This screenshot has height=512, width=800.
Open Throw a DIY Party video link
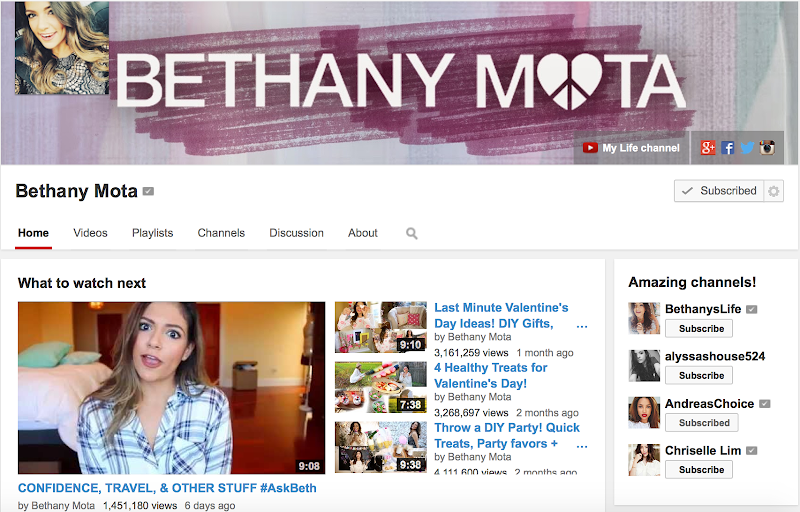click(507, 436)
